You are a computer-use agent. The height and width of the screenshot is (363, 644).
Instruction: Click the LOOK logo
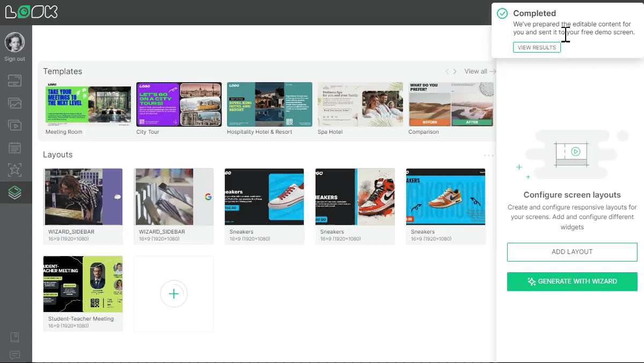click(x=31, y=12)
